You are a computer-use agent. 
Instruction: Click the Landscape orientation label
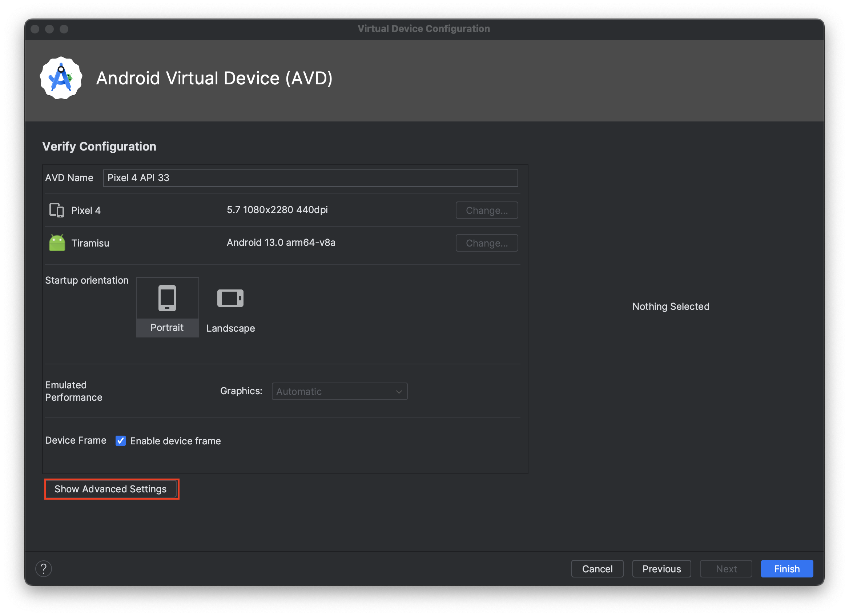click(x=230, y=328)
